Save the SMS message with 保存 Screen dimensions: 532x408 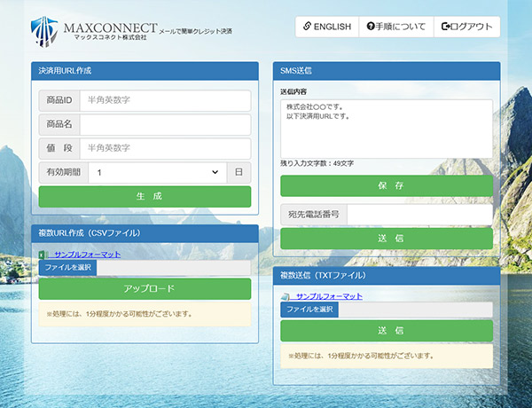386,186
